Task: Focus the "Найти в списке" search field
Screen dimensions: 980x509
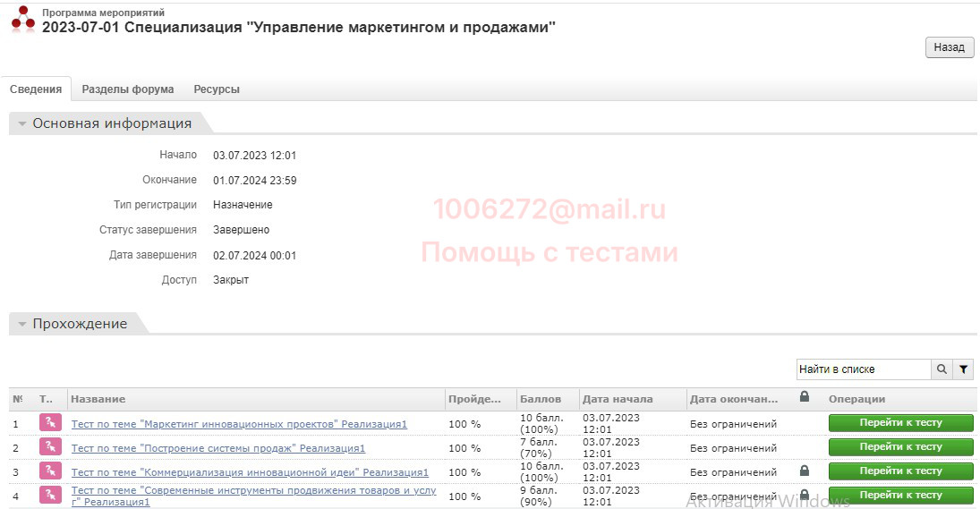Action: tap(863, 369)
